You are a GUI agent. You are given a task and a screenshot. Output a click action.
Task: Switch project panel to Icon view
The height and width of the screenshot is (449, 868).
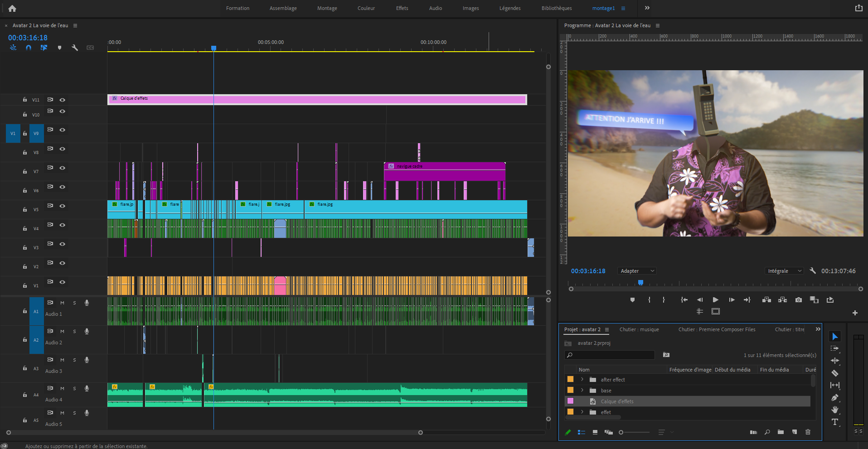click(x=595, y=432)
